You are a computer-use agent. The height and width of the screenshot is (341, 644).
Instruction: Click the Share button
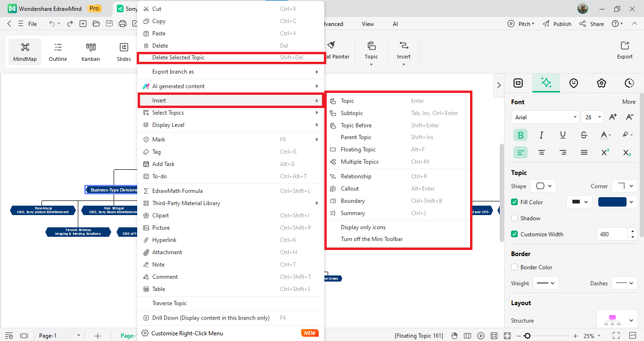(x=591, y=24)
